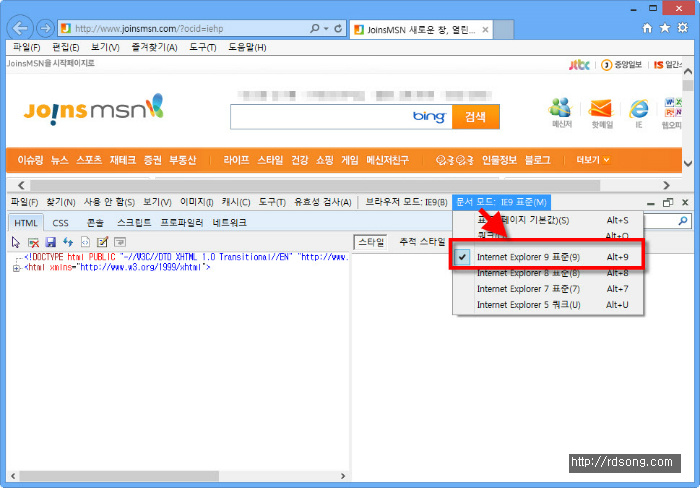Go forward with the browser forward arrow
This screenshot has height=488, width=700.
tap(45, 29)
